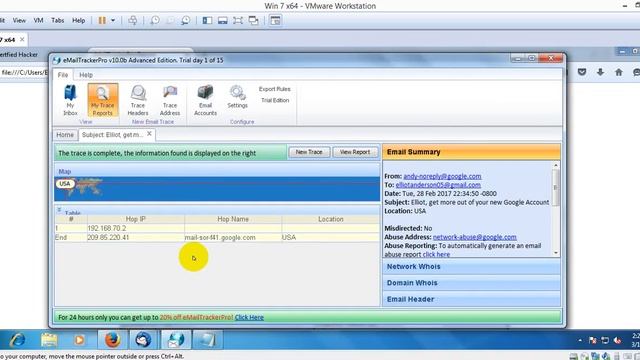The height and width of the screenshot is (360, 640).
Task: Open Settings in the ribbon
Action: click(238, 97)
